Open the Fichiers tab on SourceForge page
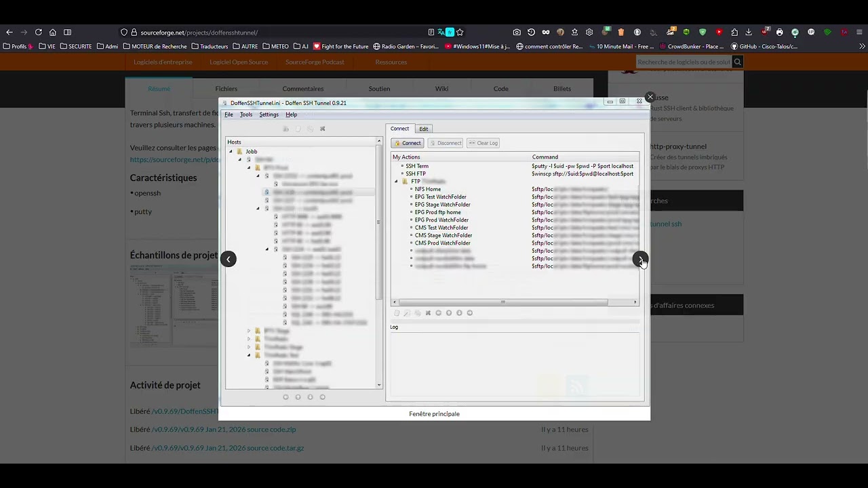This screenshot has width=868, height=488. [226, 89]
